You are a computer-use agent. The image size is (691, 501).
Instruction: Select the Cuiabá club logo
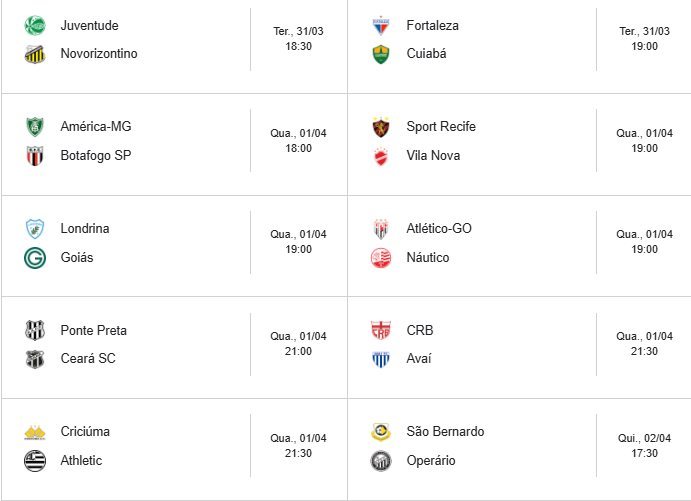coord(380,54)
